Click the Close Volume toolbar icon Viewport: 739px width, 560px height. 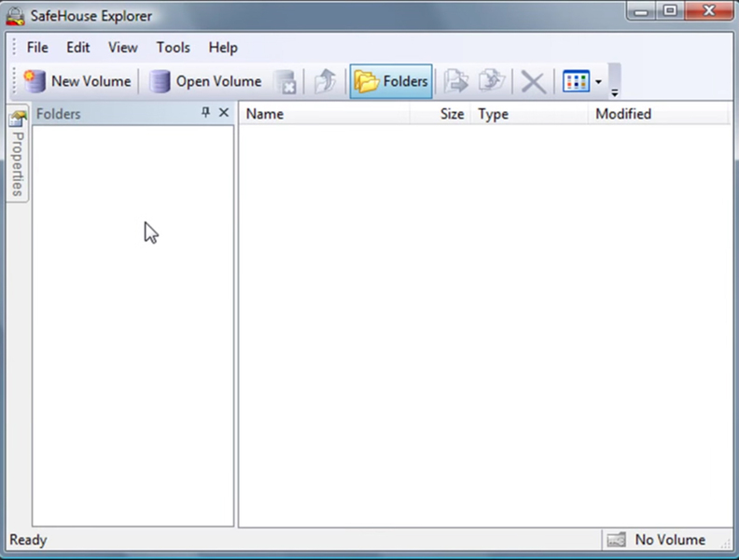point(286,81)
